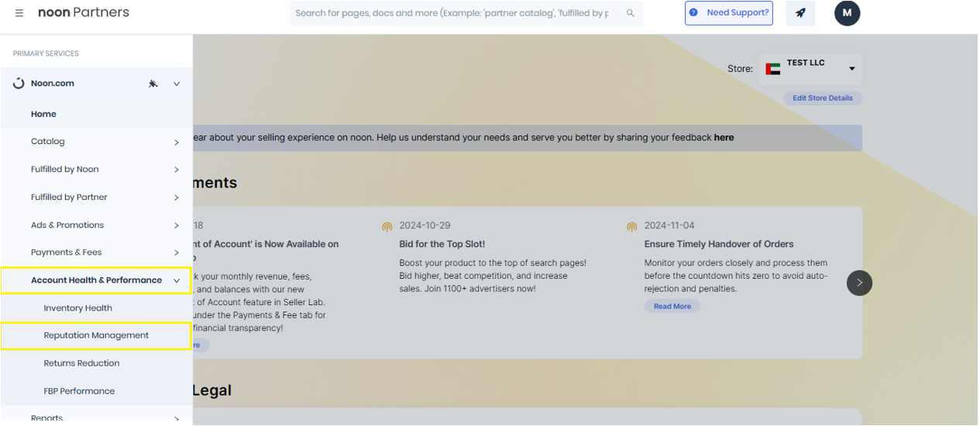
Task: Click the Fulfilled by Partner label
Action: point(69,198)
